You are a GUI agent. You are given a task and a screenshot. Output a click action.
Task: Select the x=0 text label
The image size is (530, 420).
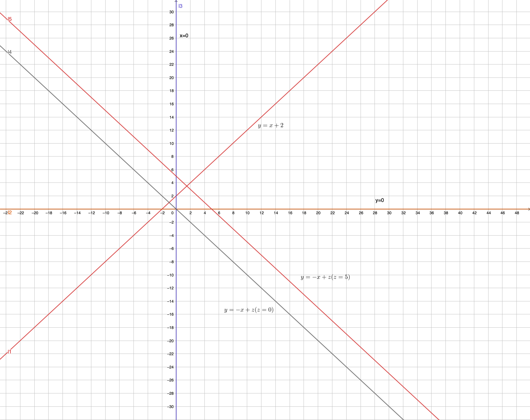184,36
